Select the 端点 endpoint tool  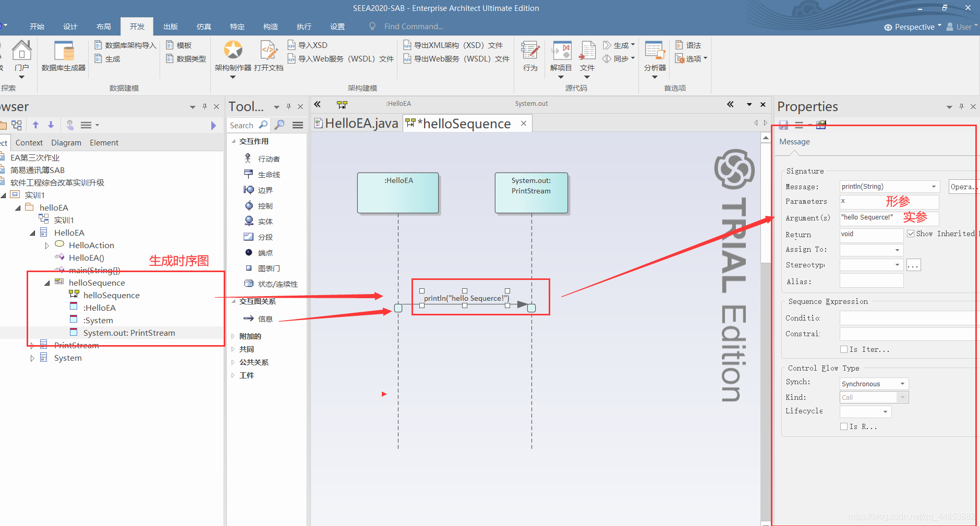tap(259, 252)
